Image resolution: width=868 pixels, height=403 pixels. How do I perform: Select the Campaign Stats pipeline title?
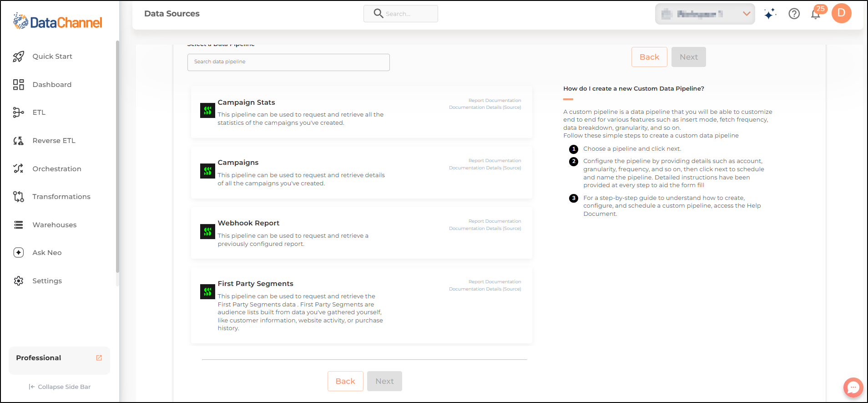coord(246,102)
